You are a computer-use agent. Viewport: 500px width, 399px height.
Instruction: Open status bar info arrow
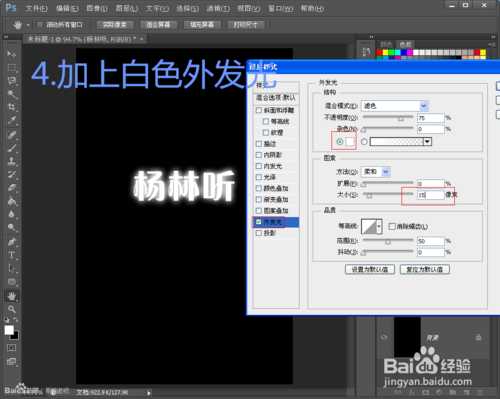click(149, 393)
